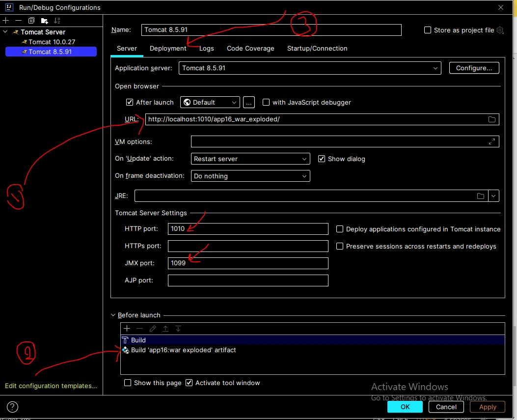517x420 pixels.
Task: Remove the selected Before launch task
Action: (140, 329)
